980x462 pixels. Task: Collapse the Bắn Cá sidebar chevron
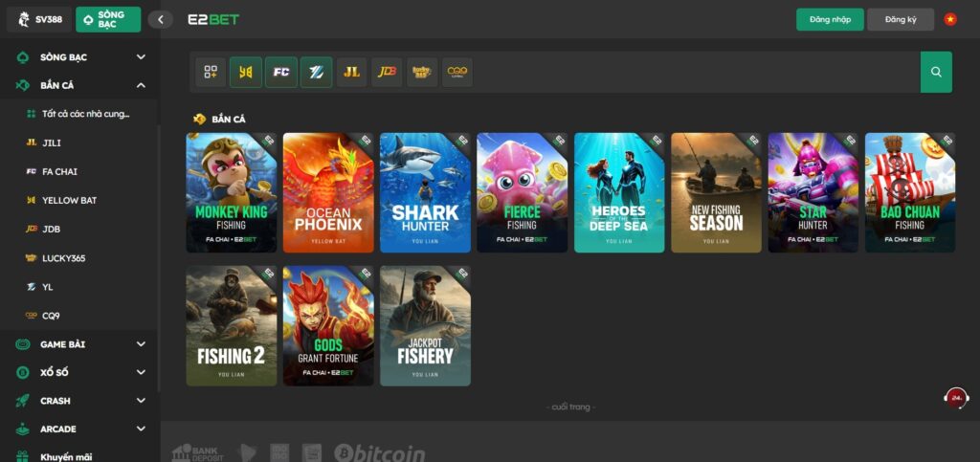point(142,85)
